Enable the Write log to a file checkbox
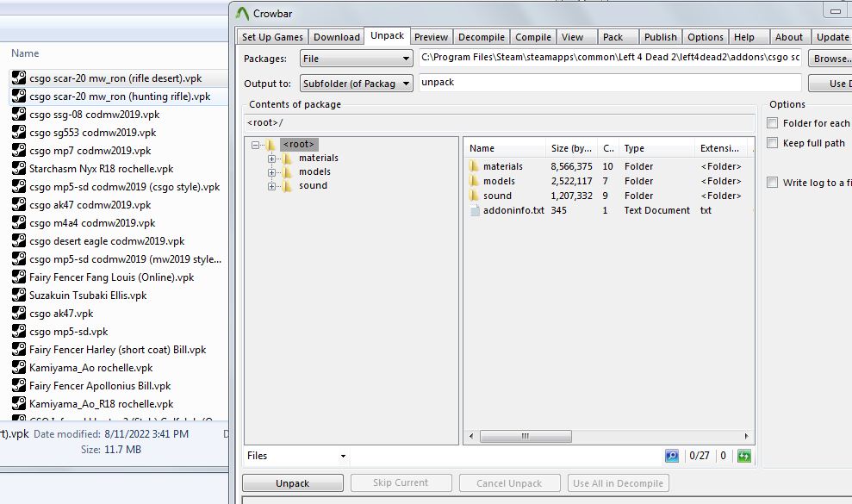Image resolution: width=852 pixels, height=504 pixels. click(772, 182)
